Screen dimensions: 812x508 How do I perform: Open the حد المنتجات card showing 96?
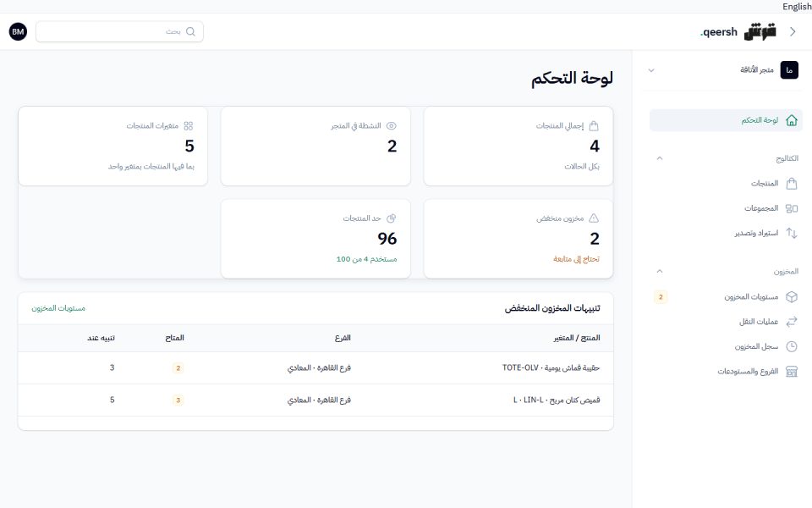point(315,239)
